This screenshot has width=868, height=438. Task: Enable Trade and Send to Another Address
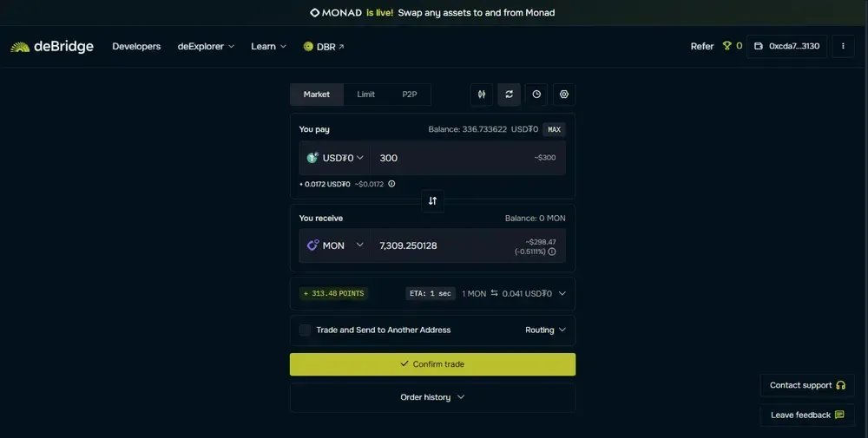(x=305, y=330)
